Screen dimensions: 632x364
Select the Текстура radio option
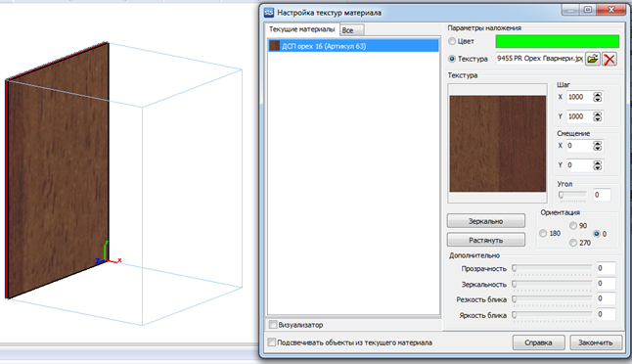coord(452,59)
